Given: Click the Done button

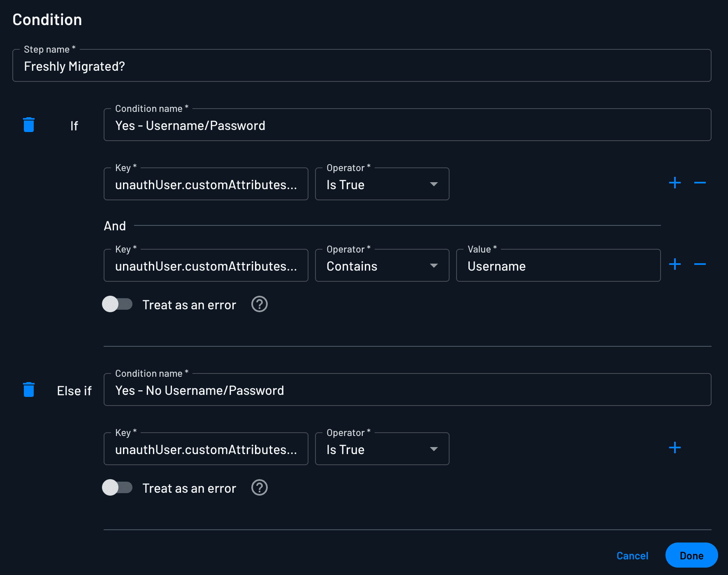Looking at the screenshot, I should [691, 555].
